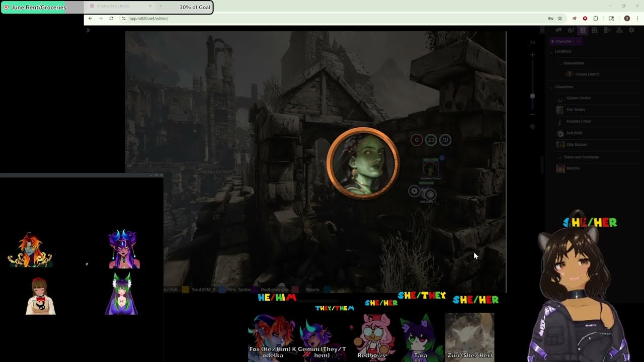The width and height of the screenshot is (644, 362).
Task: Click the map zoom slider handle
Action: (532, 96)
